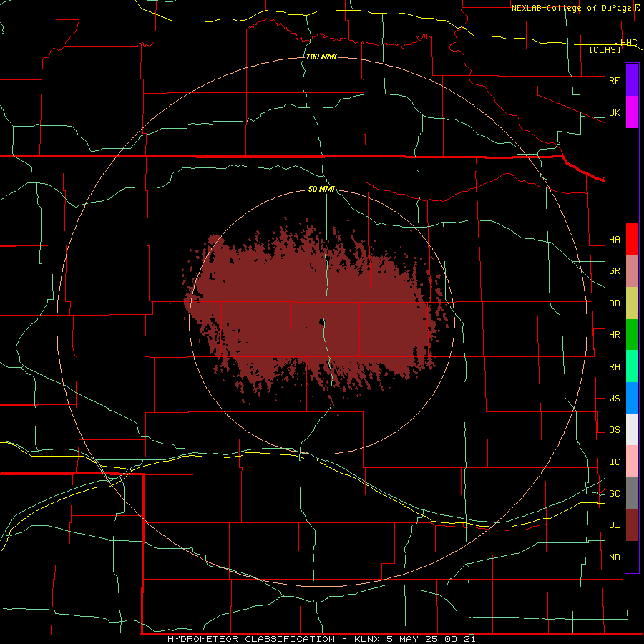The height and width of the screenshot is (644, 644).
Task: Click the UK legend label
Action: pyautogui.click(x=614, y=112)
